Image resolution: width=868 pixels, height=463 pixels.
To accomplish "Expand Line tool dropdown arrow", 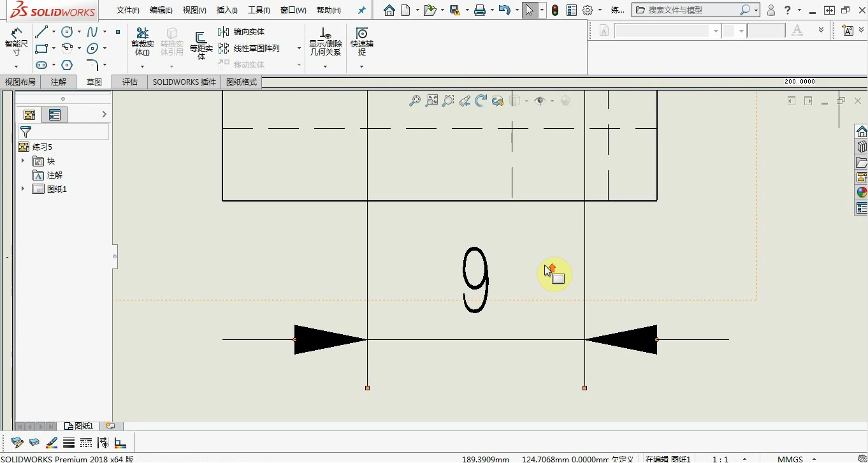I will point(54,32).
